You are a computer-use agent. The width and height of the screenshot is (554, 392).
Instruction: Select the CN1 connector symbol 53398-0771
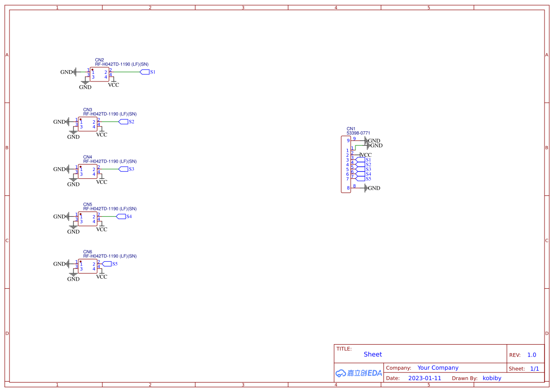click(x=345, y=164)
